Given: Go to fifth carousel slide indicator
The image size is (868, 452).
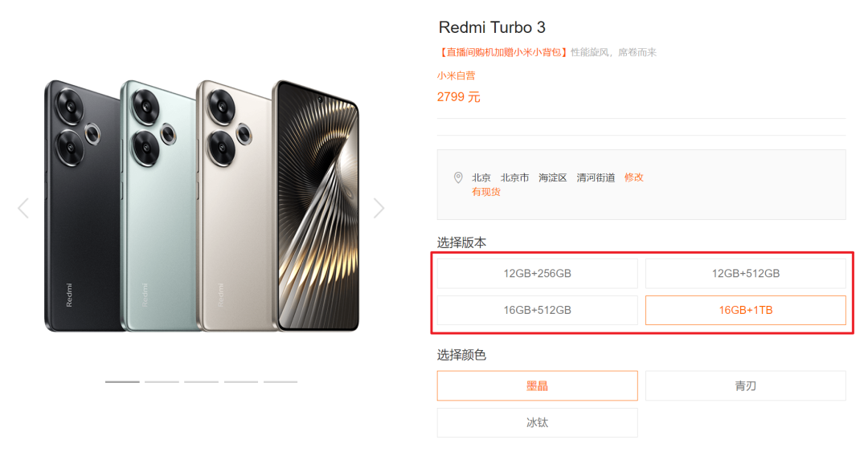Looking at the screenshot, I should click(x=280, y=381).
